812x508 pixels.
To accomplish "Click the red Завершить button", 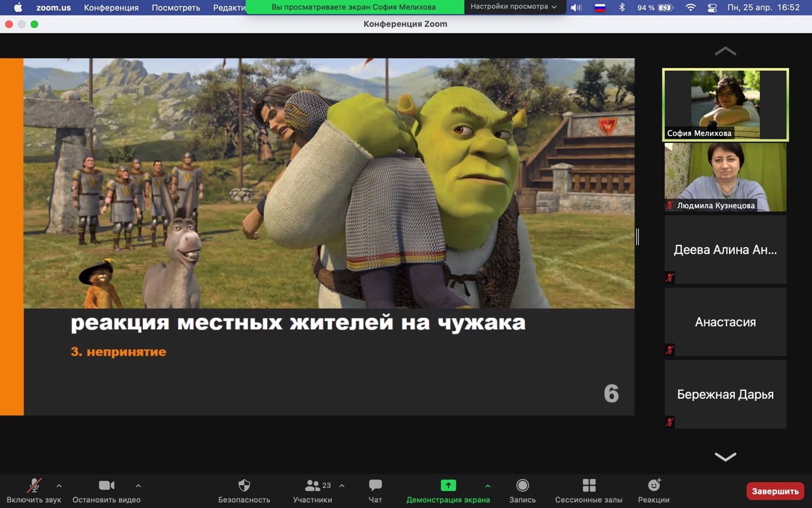I will point(775,491).
